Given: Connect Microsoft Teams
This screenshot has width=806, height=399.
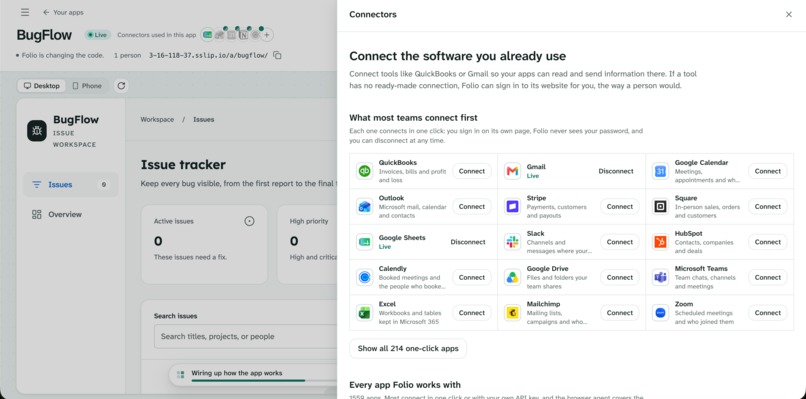Looking at the screenshot, I should click(768, 278).
